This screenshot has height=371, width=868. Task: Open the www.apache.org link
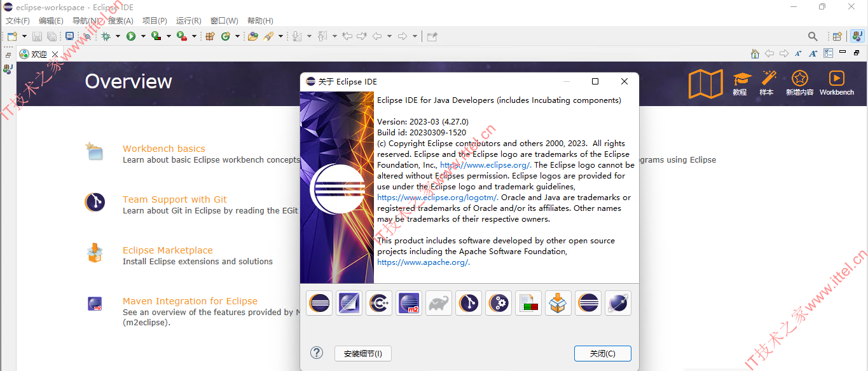point(424,262)
